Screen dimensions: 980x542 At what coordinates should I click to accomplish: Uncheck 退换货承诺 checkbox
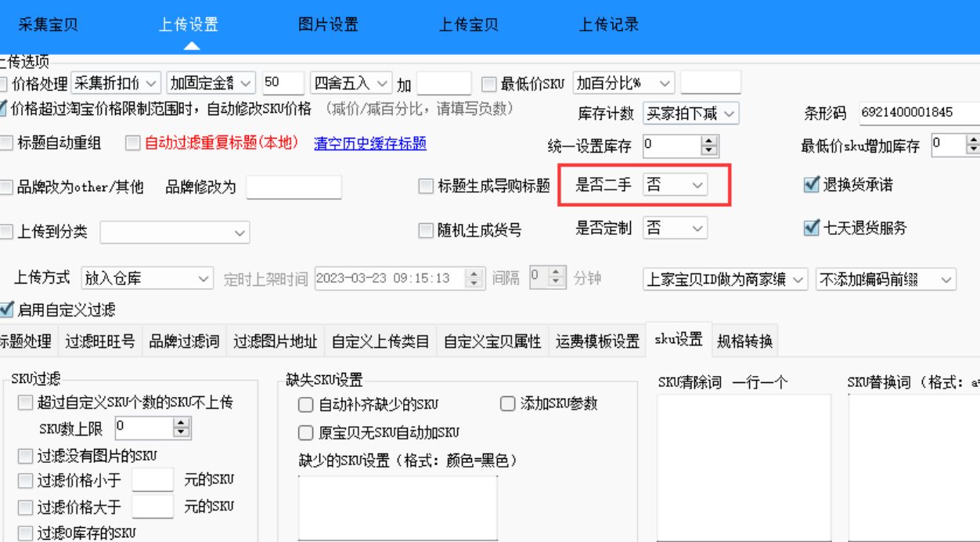coord(812,185)
